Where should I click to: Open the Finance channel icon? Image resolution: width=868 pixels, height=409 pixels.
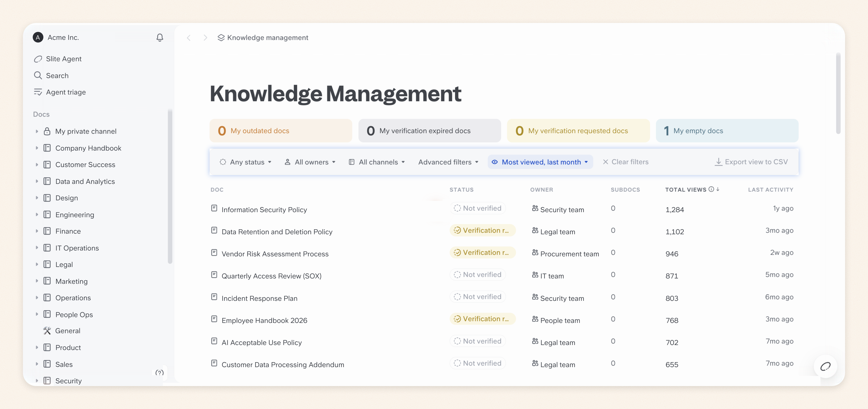click(47, 231)
